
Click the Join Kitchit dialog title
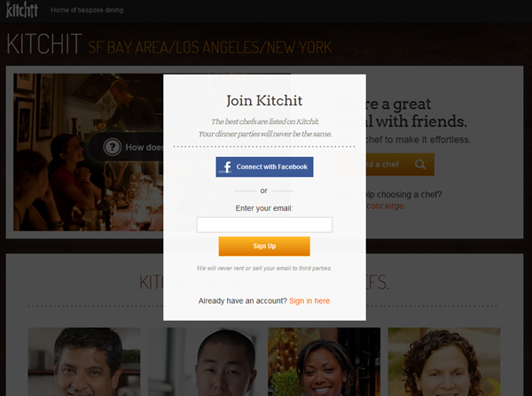[264, 101]
